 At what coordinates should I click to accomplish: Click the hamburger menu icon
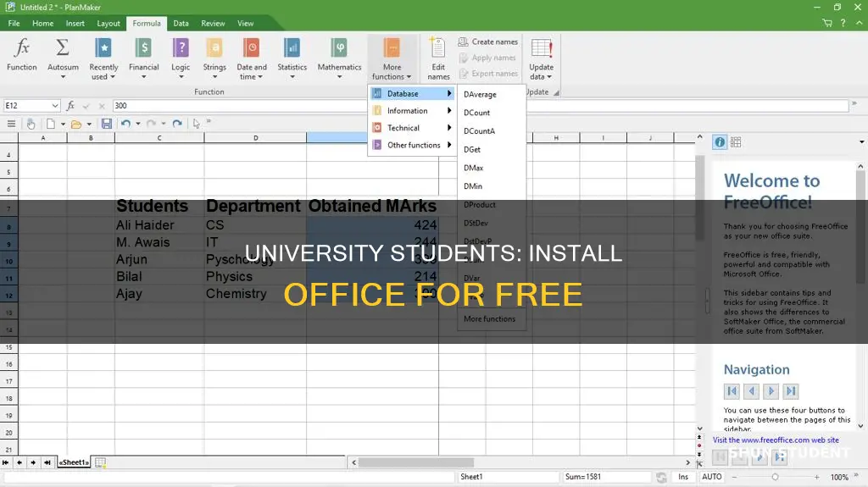(x=11, y=124)
